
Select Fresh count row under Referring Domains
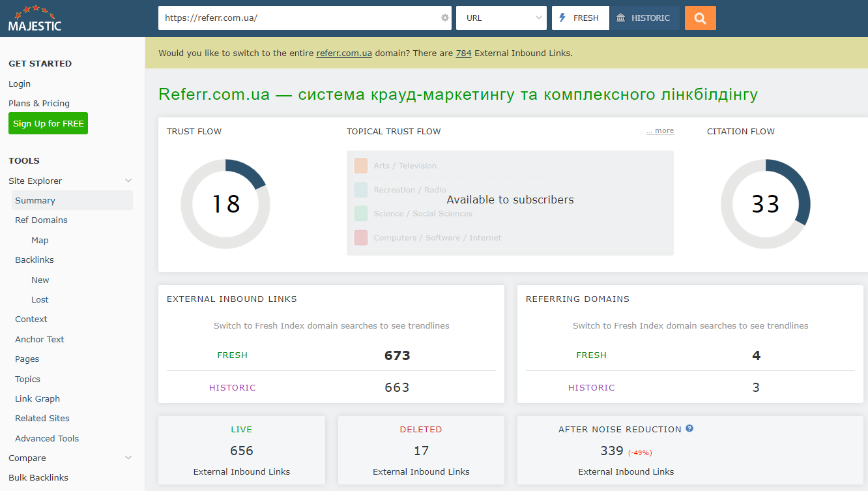(x=591, y=355)
